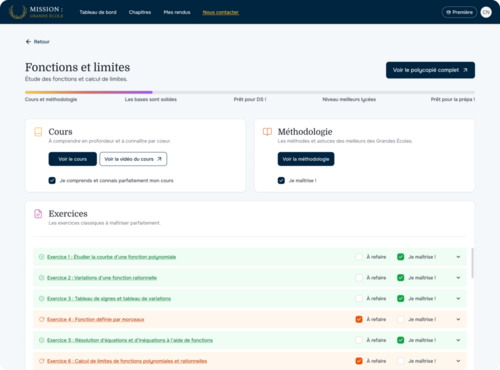500x370 pixels.
Task: Click the green check icon beside Exercice 2
Action: click(x=42, y=278)
